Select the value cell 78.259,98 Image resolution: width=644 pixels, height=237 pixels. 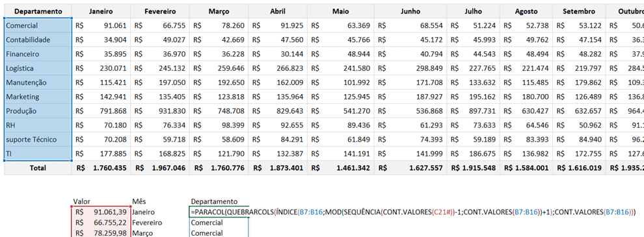point(101,233)
